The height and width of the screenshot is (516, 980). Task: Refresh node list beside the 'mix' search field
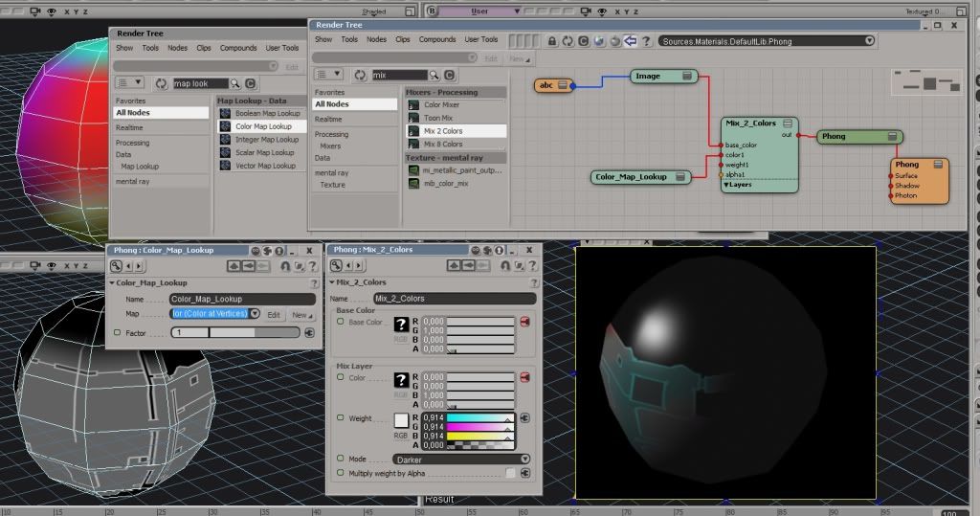tap(360, 75)
